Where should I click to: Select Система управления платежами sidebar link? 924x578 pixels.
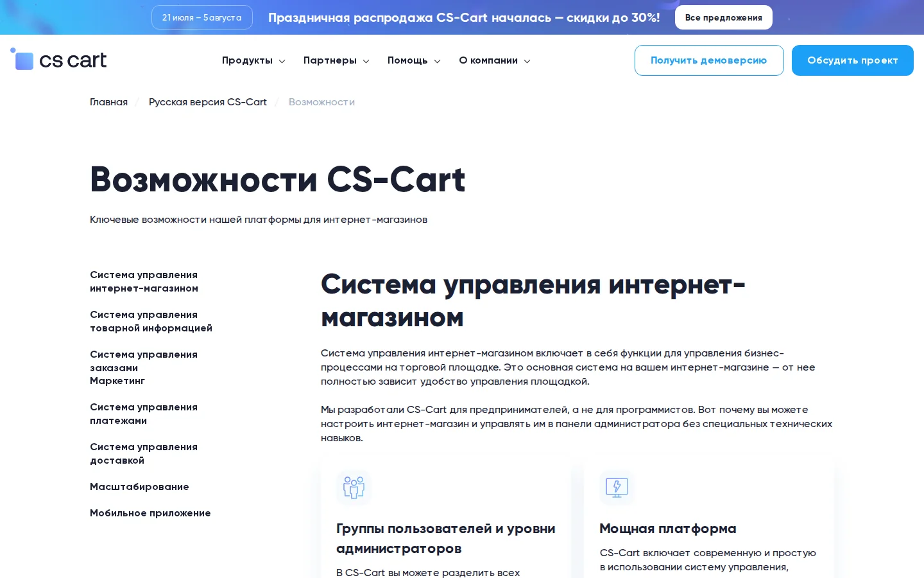(x=144, y=414)
